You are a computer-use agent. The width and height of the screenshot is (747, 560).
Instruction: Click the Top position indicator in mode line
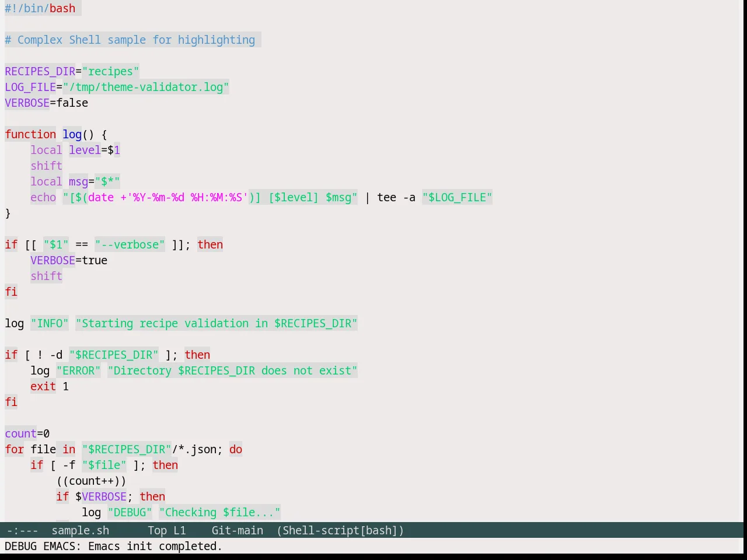coord(157,530)
